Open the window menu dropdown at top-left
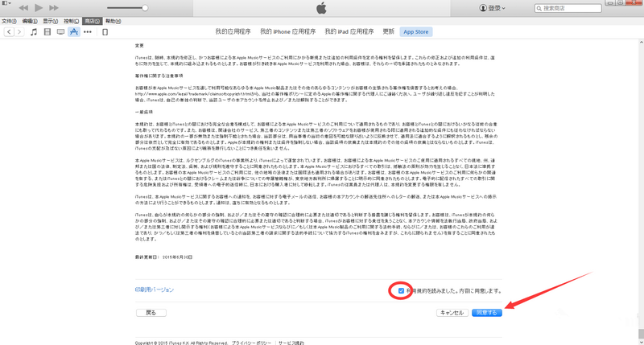This screenshot has height=345, width=644. click(x=6, y=3)
